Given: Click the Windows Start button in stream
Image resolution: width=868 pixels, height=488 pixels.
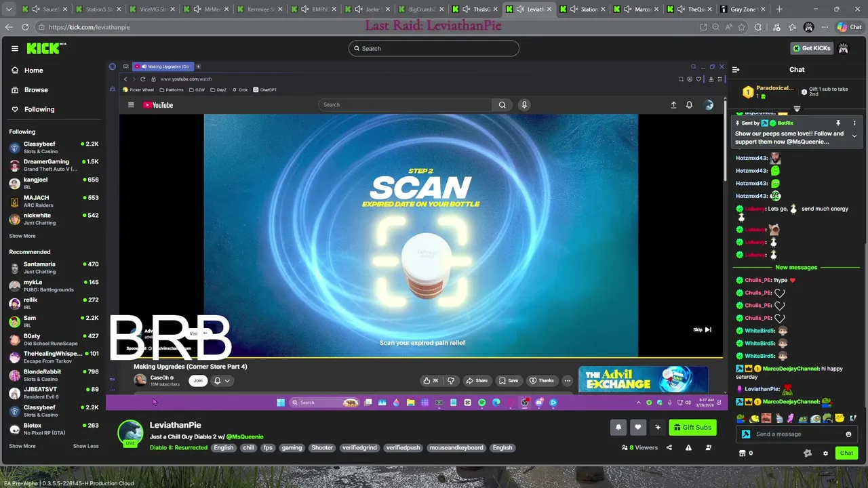Looking at the screenshot, I should [281, 403].
